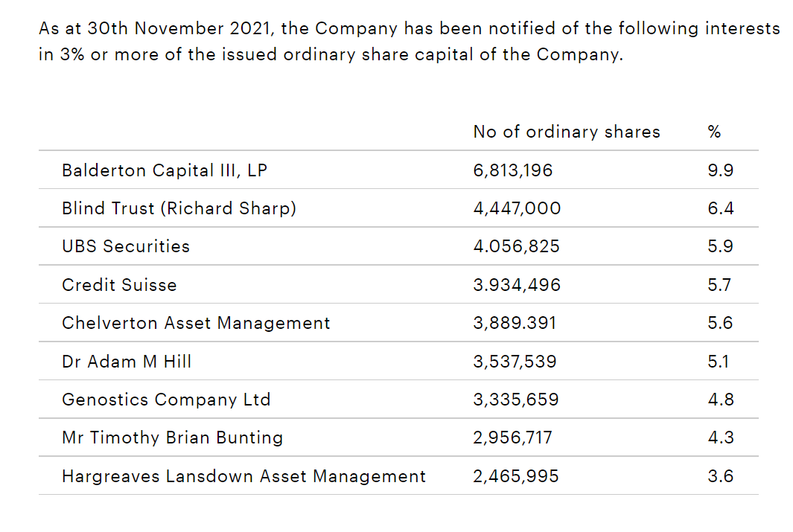Click the 2,956,717 shares value
The width and height of the screenshot is (793, 532).
pos(513,438)
